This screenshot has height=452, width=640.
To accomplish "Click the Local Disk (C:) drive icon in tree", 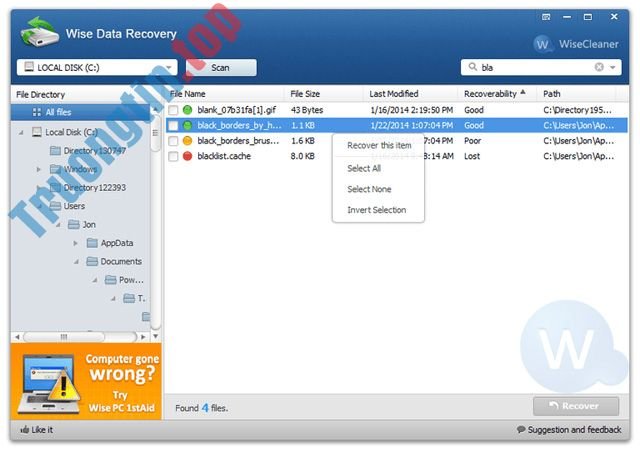I will coord(37,132).
